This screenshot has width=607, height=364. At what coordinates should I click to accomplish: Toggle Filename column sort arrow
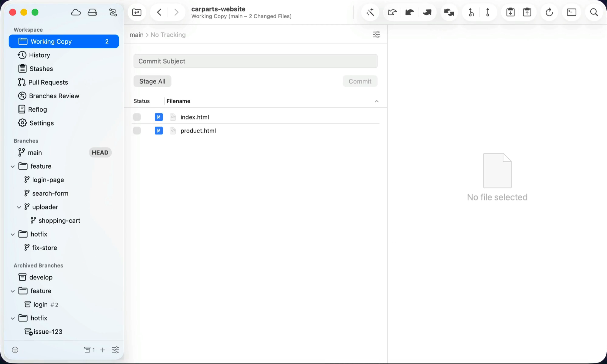point(377,101)
